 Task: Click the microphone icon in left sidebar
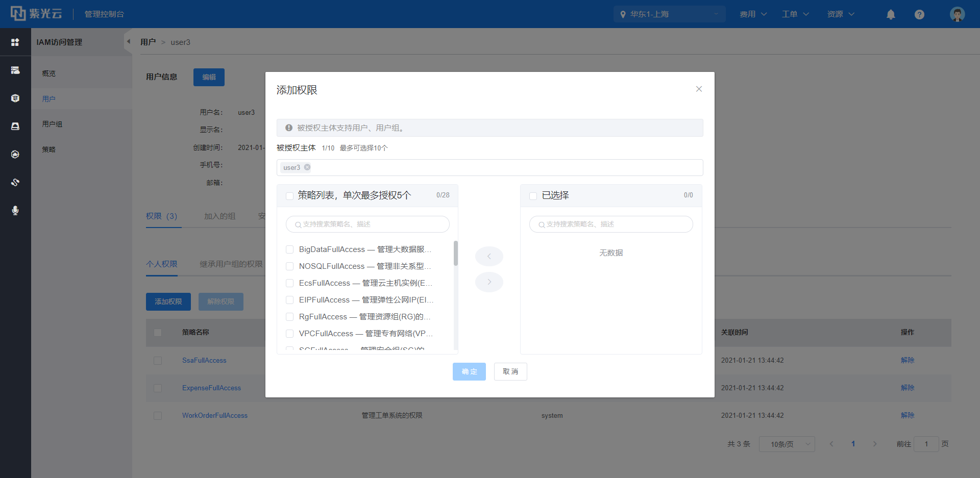coord(15,210)
